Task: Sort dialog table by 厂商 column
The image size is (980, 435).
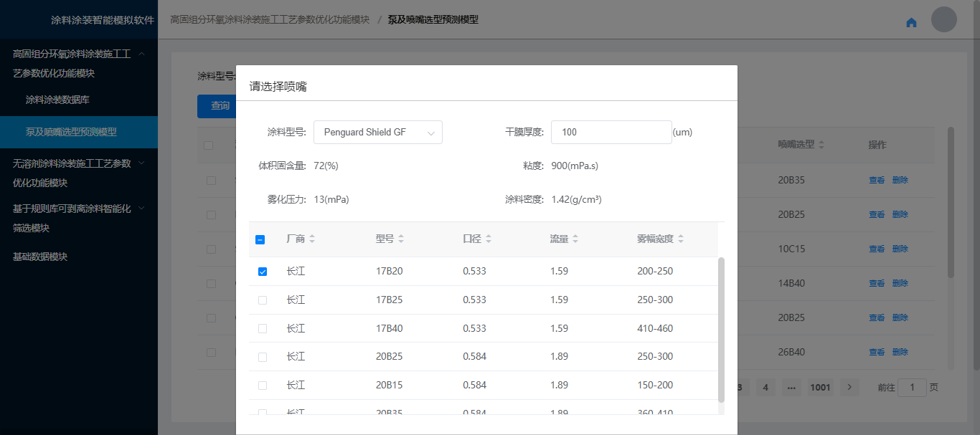Action: tap(311, 239)
